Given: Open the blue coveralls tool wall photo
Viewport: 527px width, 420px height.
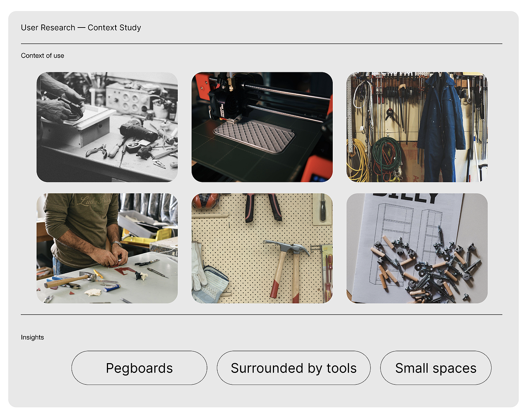Looking at the screenshot, I should click(x=417, y=127).
